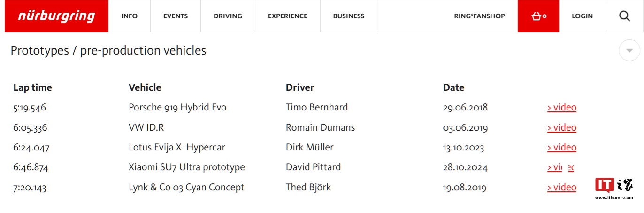Image resolution: width=644 pixels, height=213 pixels.
Task: Watch VW ID.R lap video
Action: 562,128
